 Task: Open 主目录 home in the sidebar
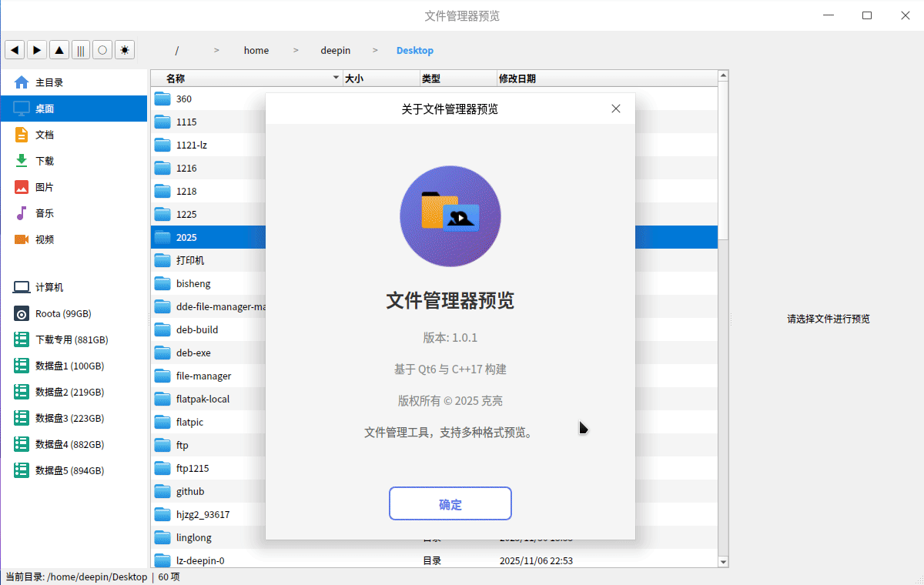73,82
